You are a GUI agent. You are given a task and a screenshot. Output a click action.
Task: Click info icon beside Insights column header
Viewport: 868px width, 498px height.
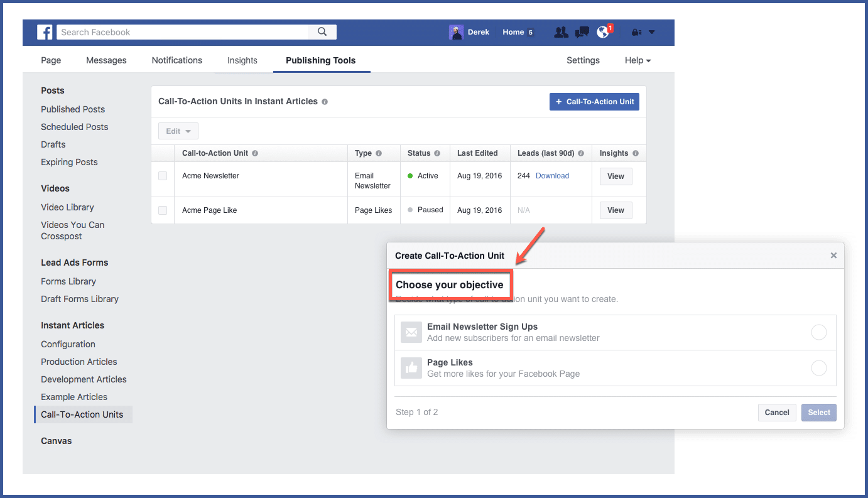point(636,153)
